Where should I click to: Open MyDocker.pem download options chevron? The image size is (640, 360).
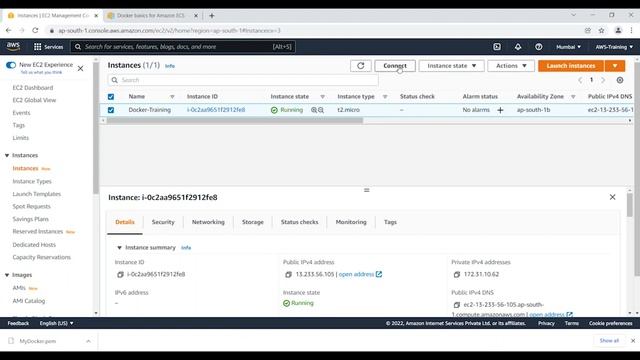pos(88,341)
